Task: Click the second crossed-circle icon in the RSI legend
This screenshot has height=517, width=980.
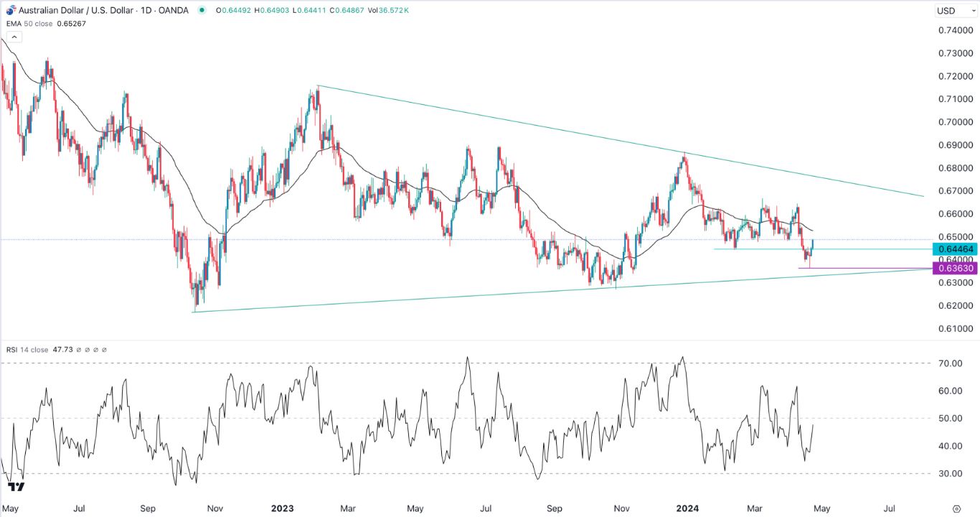Action: (88, 349)
